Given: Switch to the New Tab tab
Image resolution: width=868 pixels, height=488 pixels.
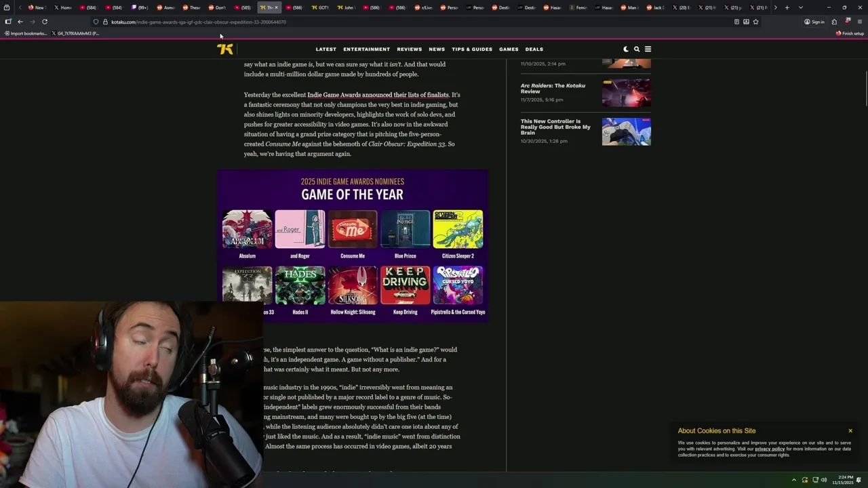Looking at the screenshot, I should [x=37, y=7].
